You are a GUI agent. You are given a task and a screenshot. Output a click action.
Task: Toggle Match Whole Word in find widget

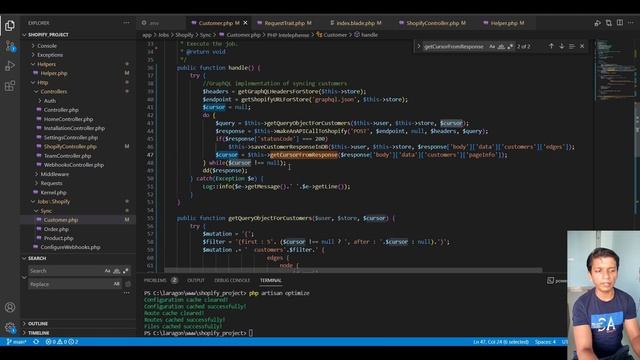(x=501, y=47)
